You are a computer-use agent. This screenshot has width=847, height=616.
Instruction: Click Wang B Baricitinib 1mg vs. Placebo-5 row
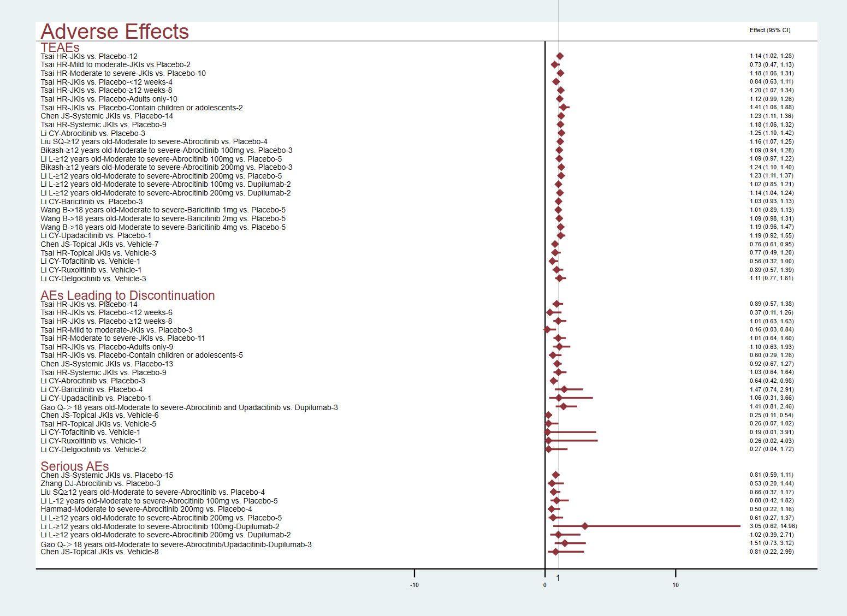[x=163, y=210]
